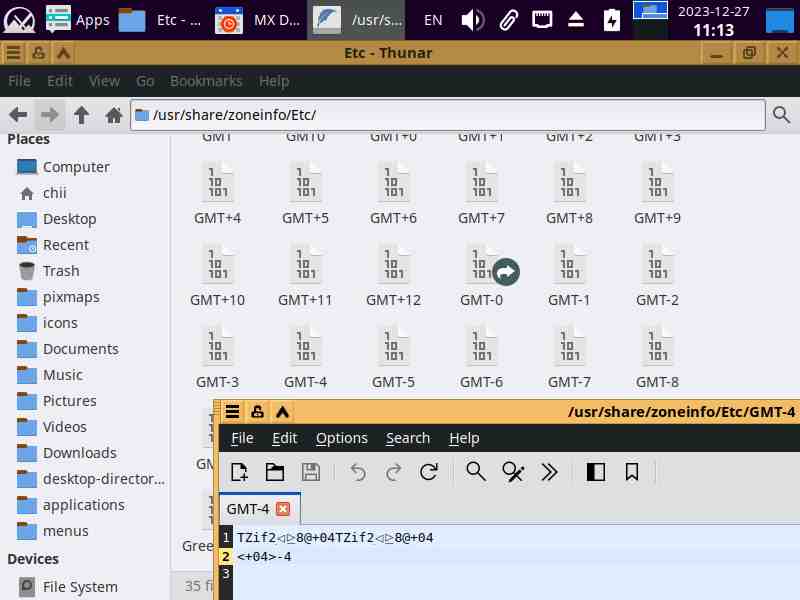Go back with Thunar's back arrow

(x=18, y=115)
